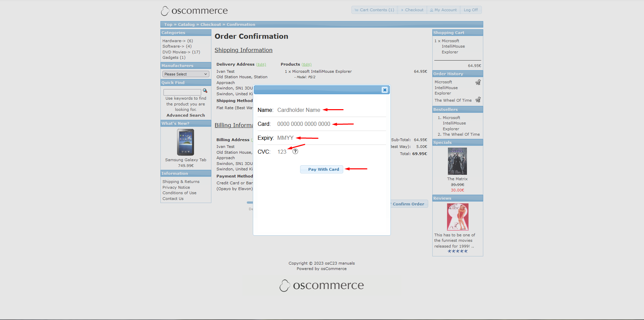Open the 'DVD Movies' category
Image resolution: width=644 pixels, height=320 pixels.
pos(176,52)
